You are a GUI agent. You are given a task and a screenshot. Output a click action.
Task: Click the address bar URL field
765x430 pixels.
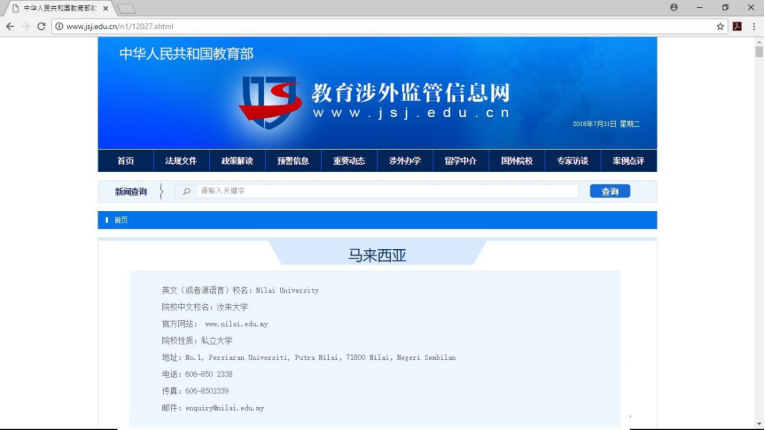pyautogui.click(x=388, y=26)
